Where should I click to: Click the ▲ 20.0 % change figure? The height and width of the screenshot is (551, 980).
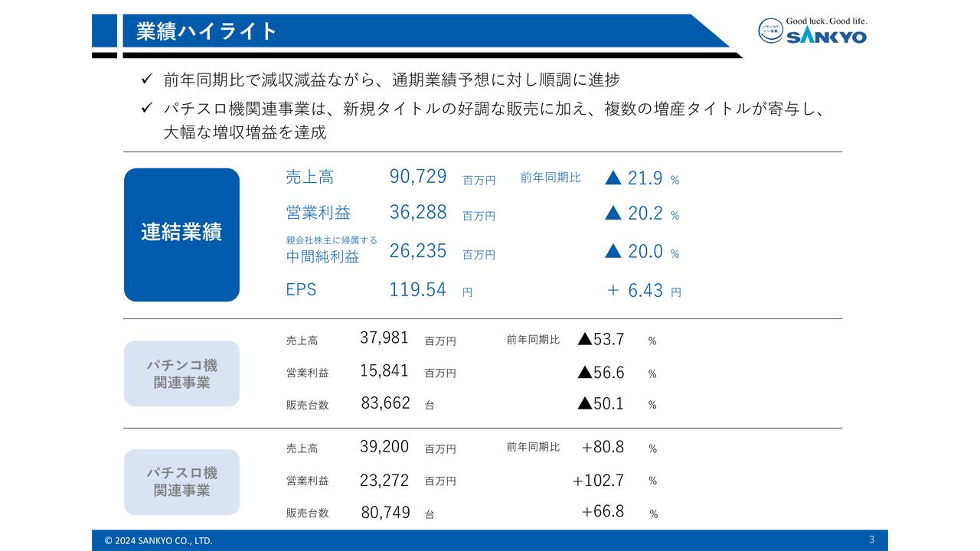click(x=642, y=251)
